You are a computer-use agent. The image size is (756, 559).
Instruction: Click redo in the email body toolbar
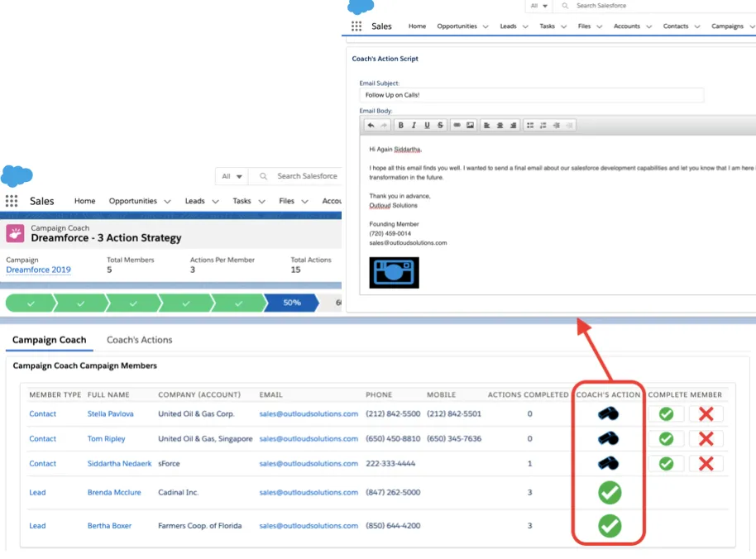384,126
